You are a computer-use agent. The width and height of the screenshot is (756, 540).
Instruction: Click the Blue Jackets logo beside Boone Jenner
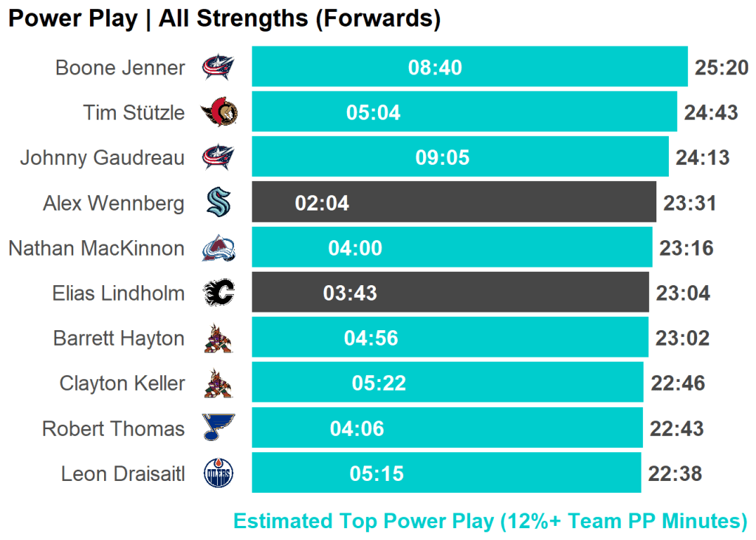pos(219,68)
